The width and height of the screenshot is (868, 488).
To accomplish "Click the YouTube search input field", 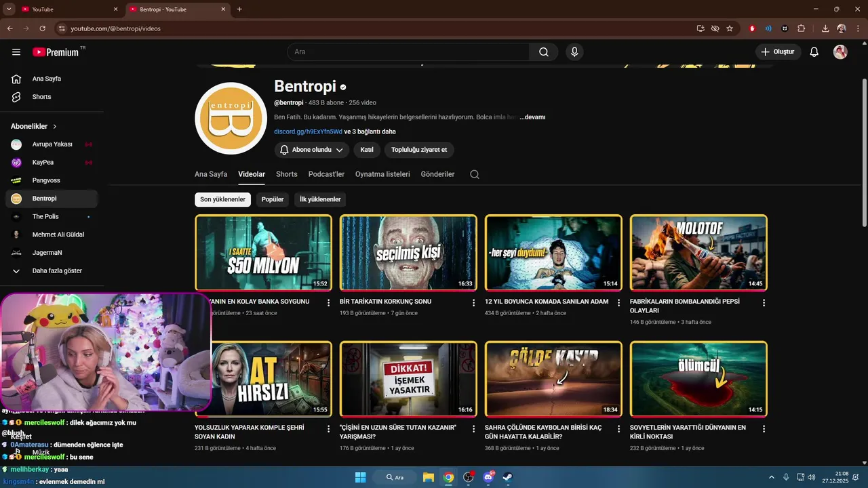I will (408, 52).
